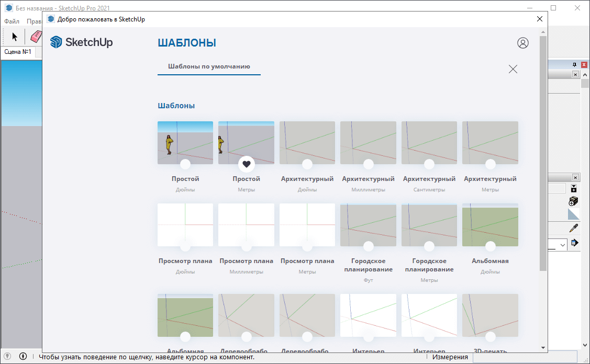This screenshot has width=590, height=364.
Task: Click the eyedropper sample paint icon
Action: click(574, 228)
